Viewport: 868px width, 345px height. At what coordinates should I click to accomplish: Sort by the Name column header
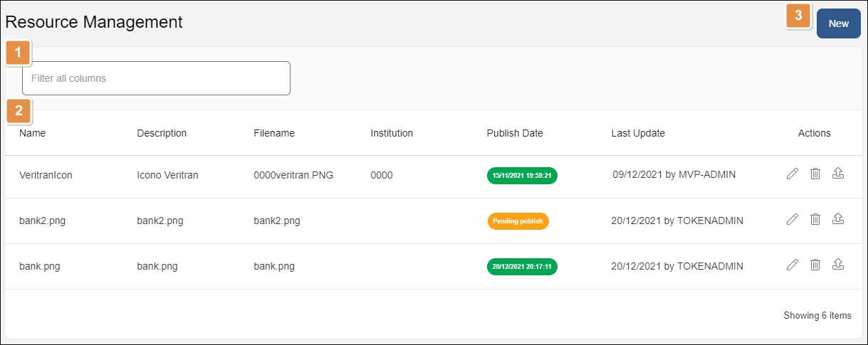click(32, 133)
